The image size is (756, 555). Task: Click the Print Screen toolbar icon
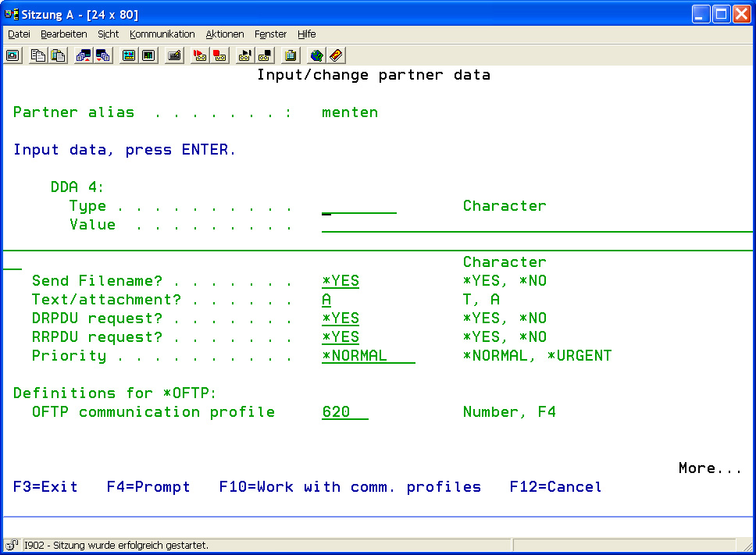click(x=12, y=55)
